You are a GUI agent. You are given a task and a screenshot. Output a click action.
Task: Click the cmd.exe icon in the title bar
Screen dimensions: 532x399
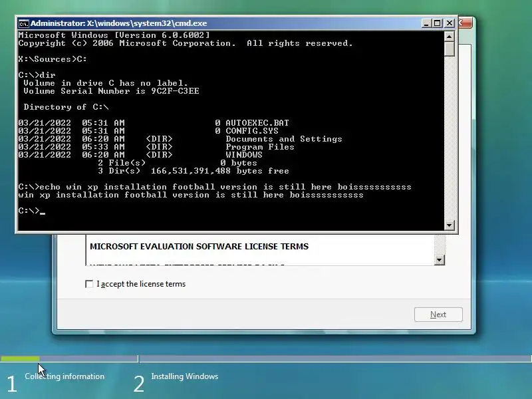pyautogui.click(x=23, y=23)
